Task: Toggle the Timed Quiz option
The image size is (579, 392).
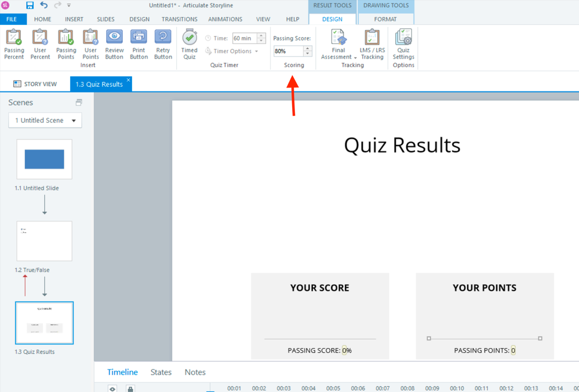Action: click(x=190, y=44)
